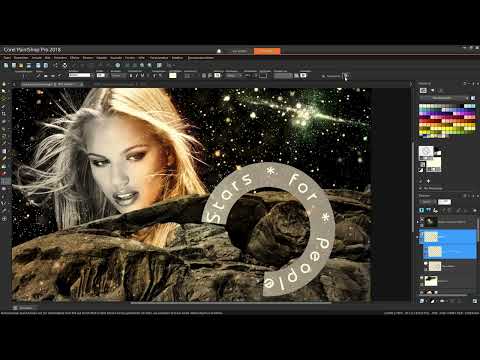Open the Effekte menu

point(75,58)
